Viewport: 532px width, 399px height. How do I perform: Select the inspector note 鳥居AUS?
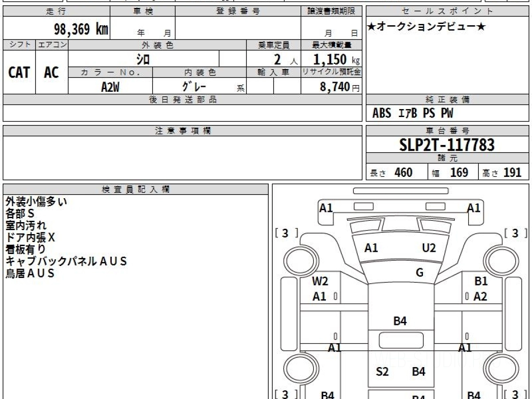point(30,273)
